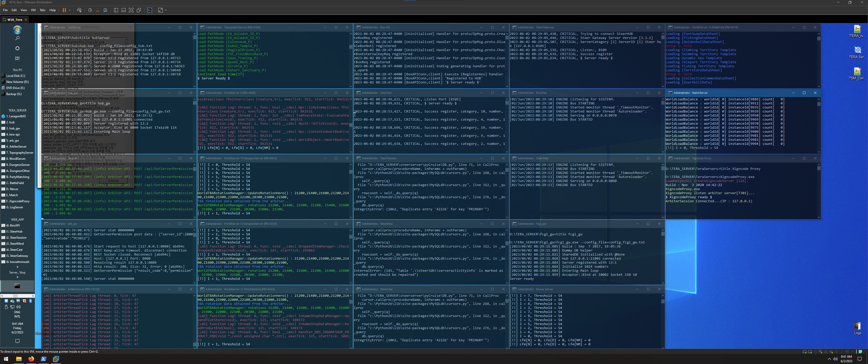The image size is (868, 364).
Task: Click the guest taskbar scroll-right arrow
Action: [33, 296]
